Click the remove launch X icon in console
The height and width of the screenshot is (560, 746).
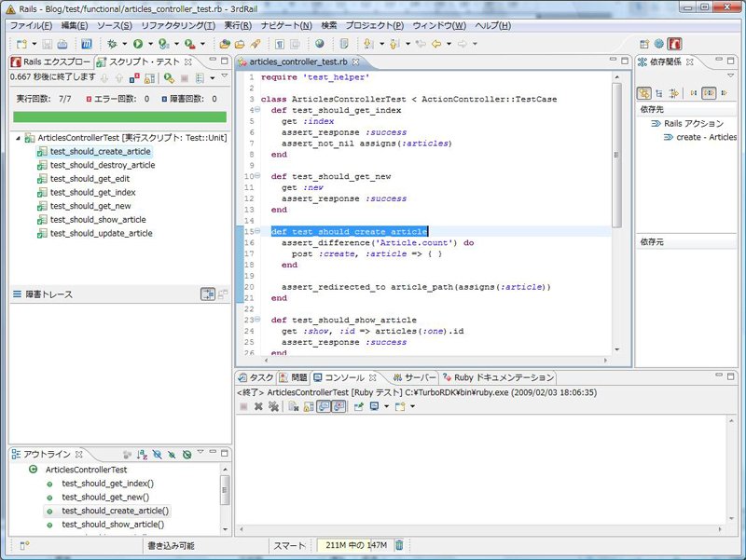point(258,406)
